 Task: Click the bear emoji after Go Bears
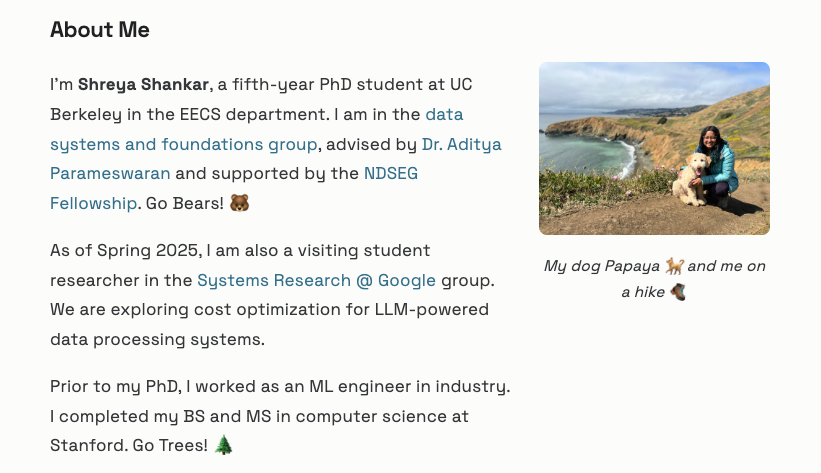[239, 203]
